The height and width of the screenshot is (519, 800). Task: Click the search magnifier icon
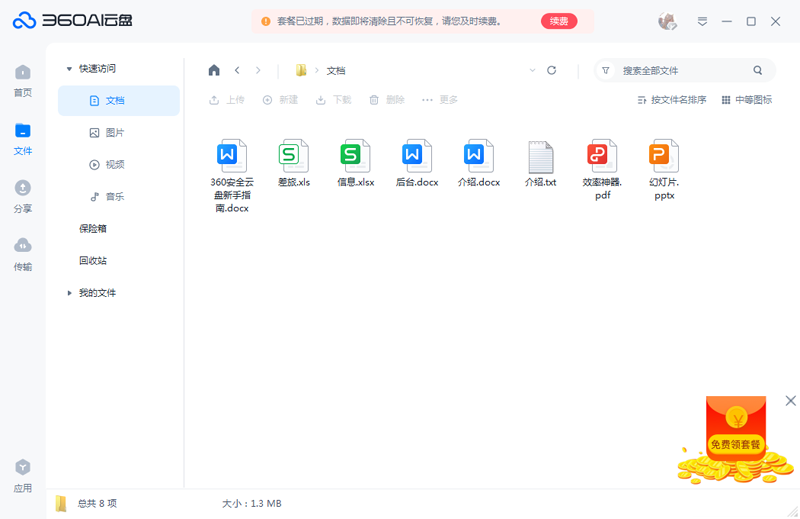758,70
